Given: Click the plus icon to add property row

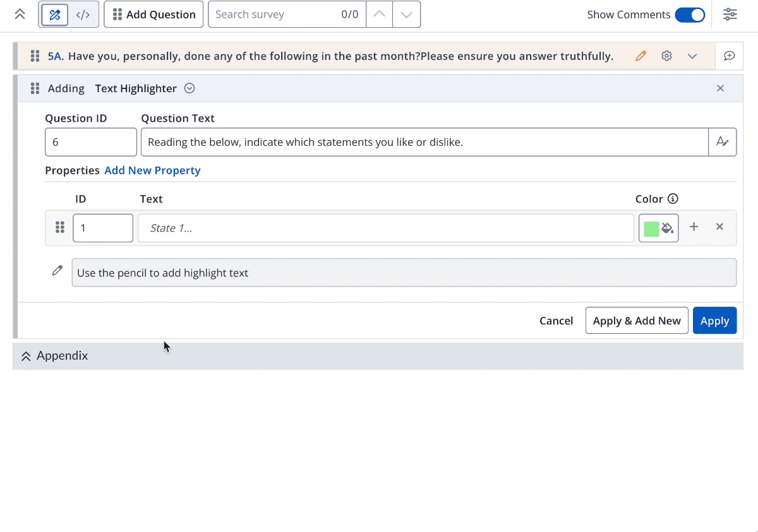Looking at the screenshot, I should point(694,227).
